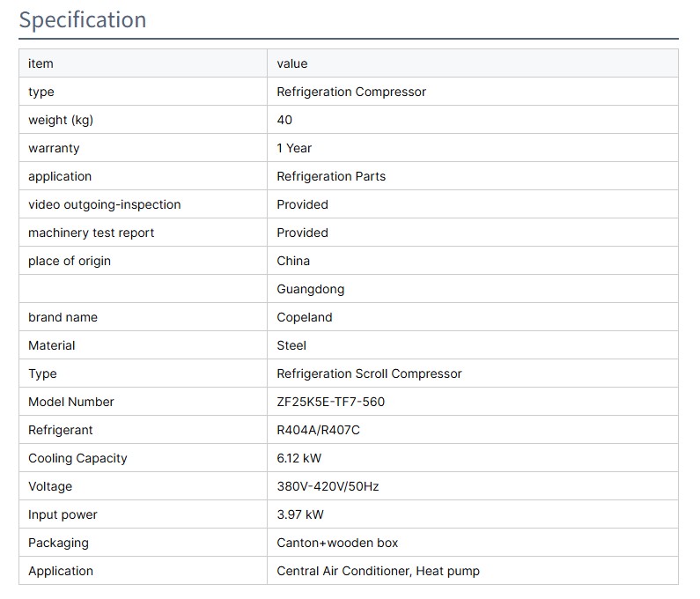This screenshot has width=700, height=599.
Task: Click the weight (kg) label cell
Action: tap(60, 120)
